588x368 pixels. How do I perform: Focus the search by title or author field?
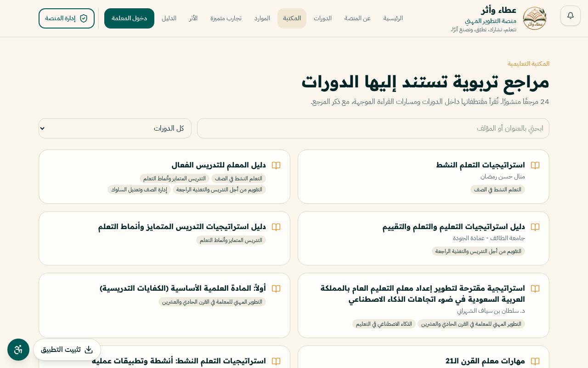pos(373,128)
